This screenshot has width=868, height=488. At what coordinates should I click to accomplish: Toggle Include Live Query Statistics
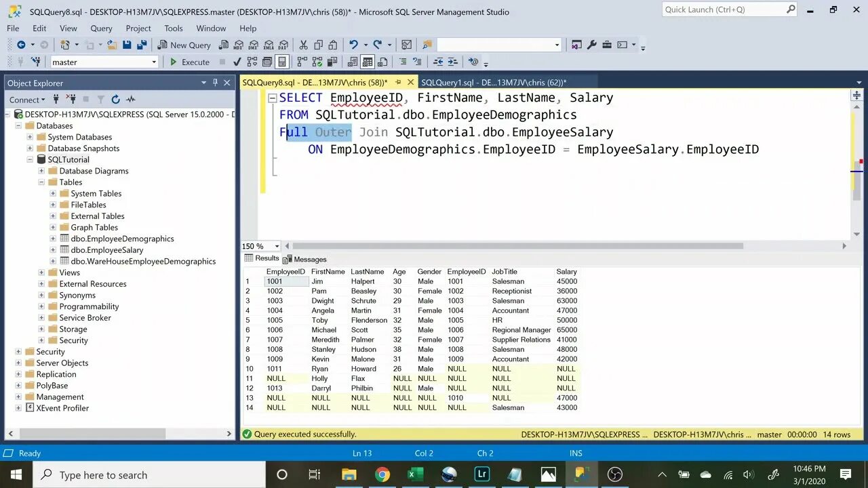[317, 62]
